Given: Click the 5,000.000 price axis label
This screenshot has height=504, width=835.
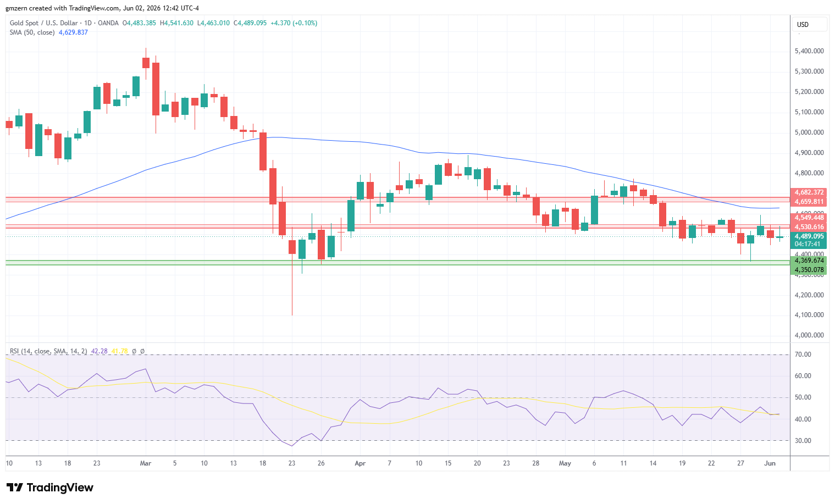Looking at the screenshot, I should click(x=809, y=132).
